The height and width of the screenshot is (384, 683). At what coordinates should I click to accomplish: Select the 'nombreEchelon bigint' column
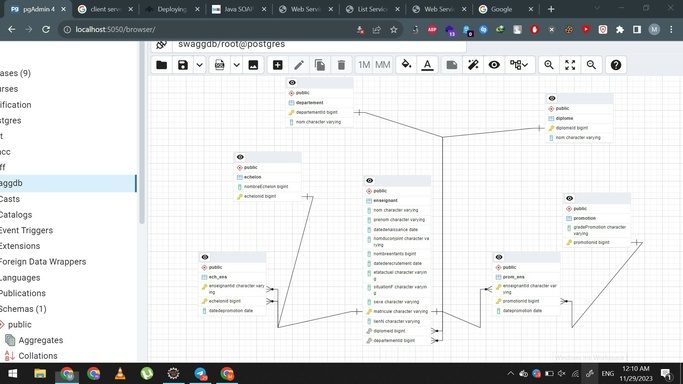(x=267, y=186)
